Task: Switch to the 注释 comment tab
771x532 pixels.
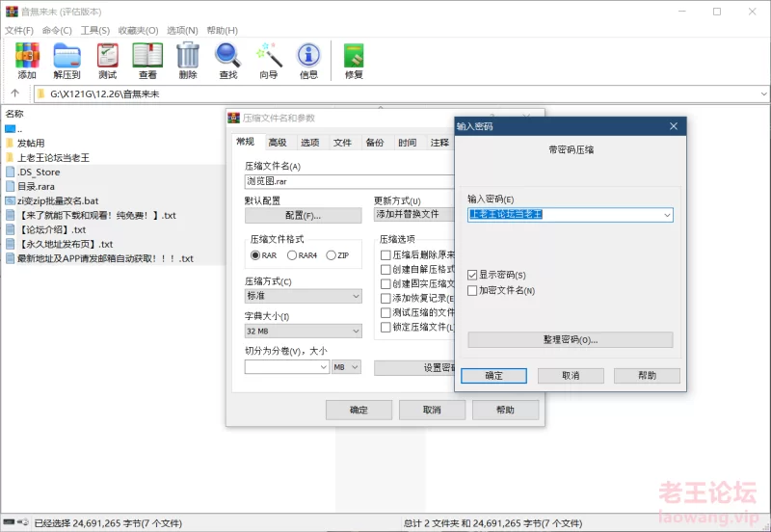Action: (439, 143)
